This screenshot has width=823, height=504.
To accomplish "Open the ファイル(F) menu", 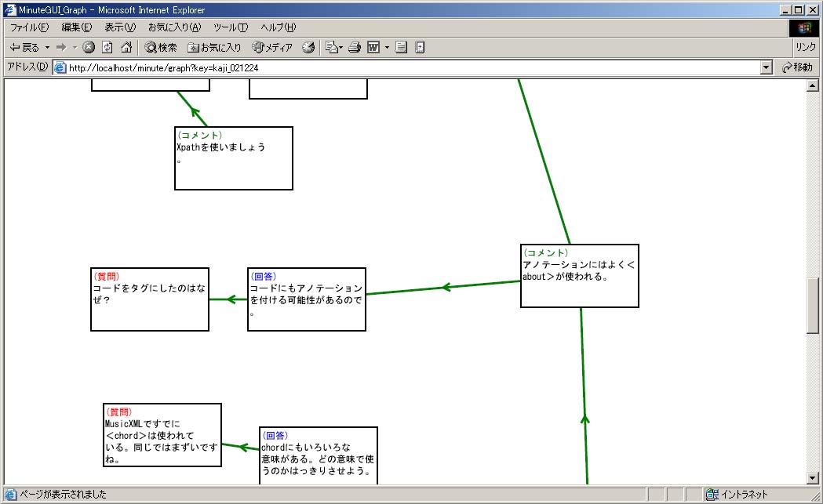I will pos(29,27).
